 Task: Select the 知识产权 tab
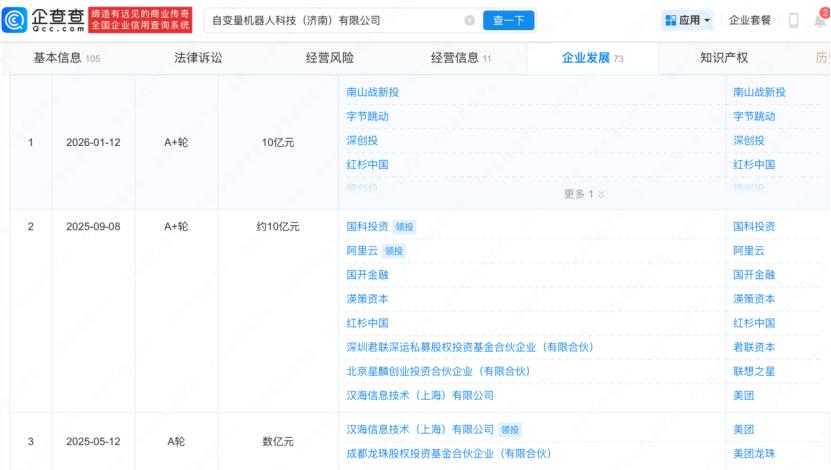coord(723,58)
